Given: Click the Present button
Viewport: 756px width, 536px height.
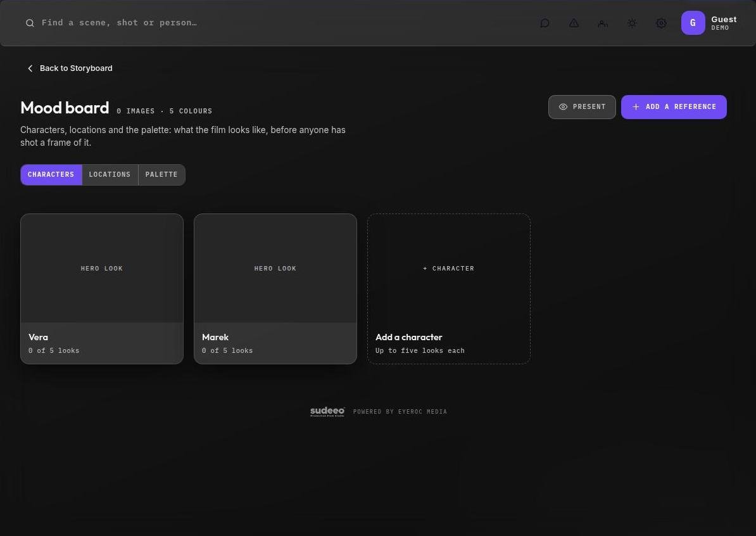Looking at the screenshot, I should pyautogui.click(x=582, y=107).
